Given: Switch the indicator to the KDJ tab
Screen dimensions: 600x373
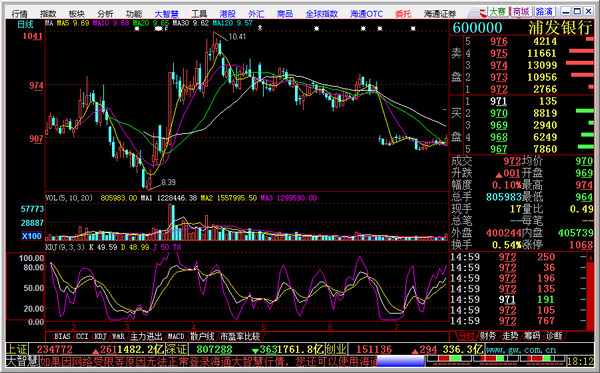Looking at the screenshot, I should [100, 337].
